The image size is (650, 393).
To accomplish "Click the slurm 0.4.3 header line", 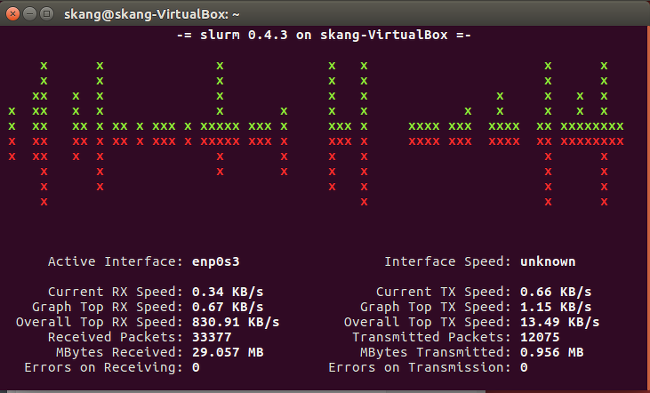I will click(x=324, y=35).
